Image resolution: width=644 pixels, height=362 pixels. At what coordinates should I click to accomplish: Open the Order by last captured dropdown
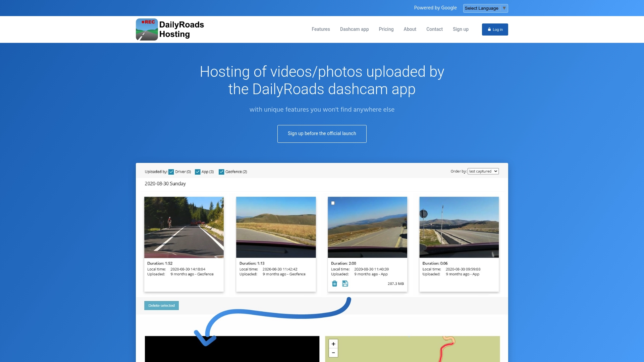click(483, 171)
